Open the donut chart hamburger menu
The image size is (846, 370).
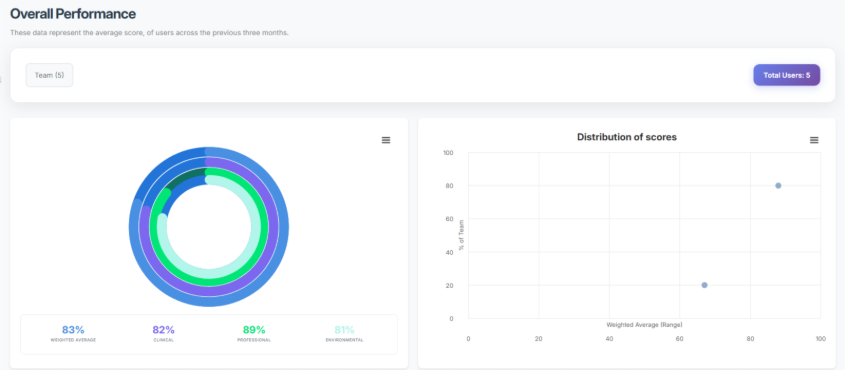click(386, 140)
